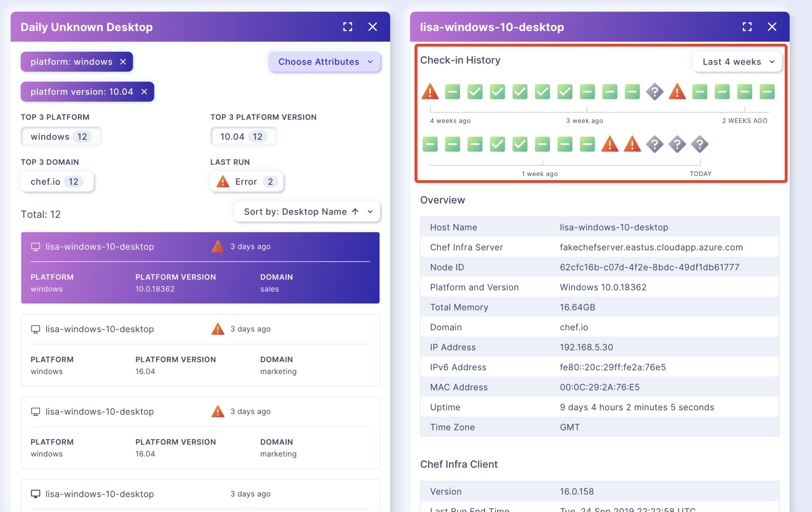
Task: Open the Sort by Desktop Name dropdown
Action: [306, 212]
